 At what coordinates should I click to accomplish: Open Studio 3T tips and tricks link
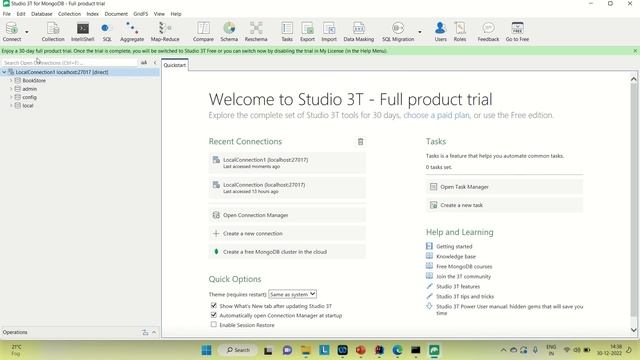[x=465, y=297]
